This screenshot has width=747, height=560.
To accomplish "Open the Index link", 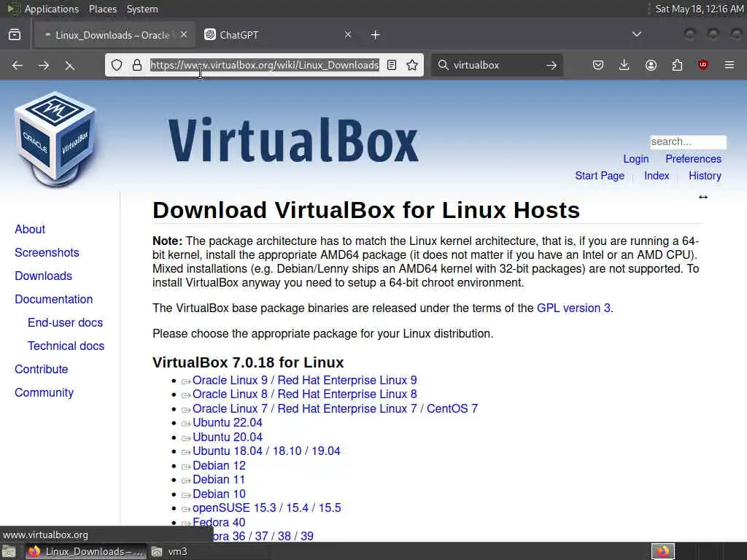I will pyautogui.click(x=657, y=176).
